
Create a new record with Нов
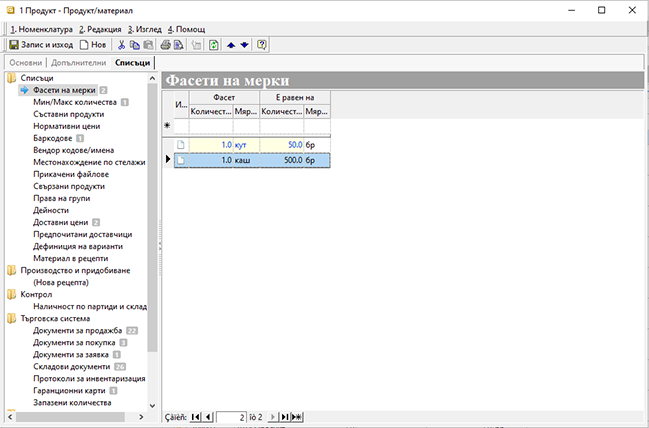click(93, 45)
